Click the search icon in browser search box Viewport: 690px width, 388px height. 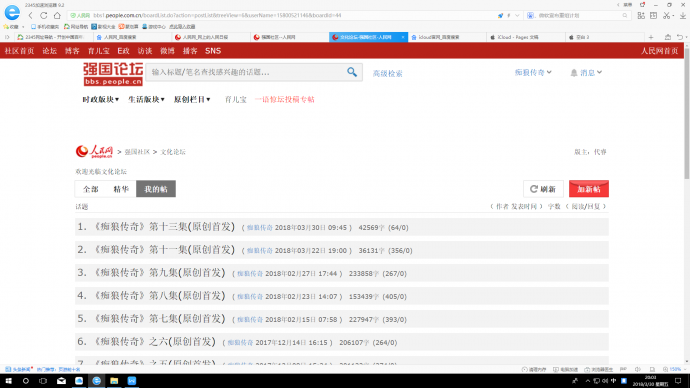pyautogui.click(x=625, y=15)
